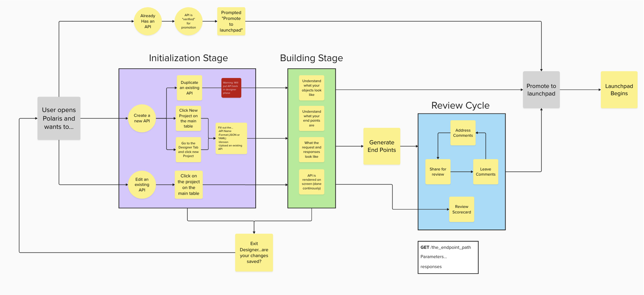Click the 'Fill out the...' details note
The height and width of the screenshot is (295, 644).
(231, 138)
